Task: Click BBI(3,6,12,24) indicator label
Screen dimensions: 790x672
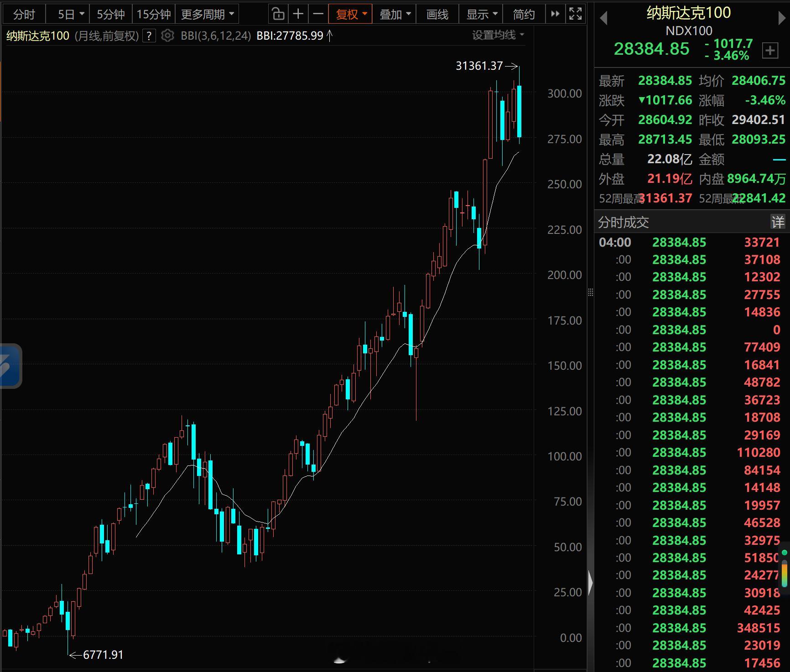Action: click(x=216, y=36)
